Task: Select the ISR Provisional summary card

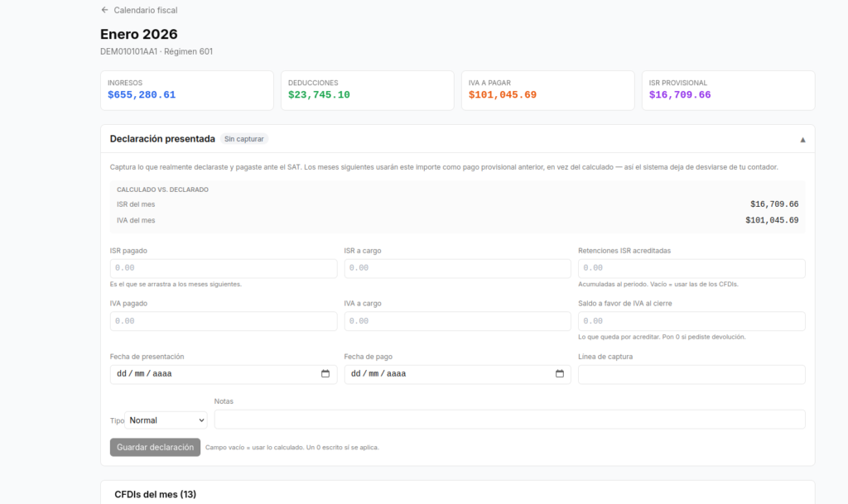Action: tap(728, 90)
